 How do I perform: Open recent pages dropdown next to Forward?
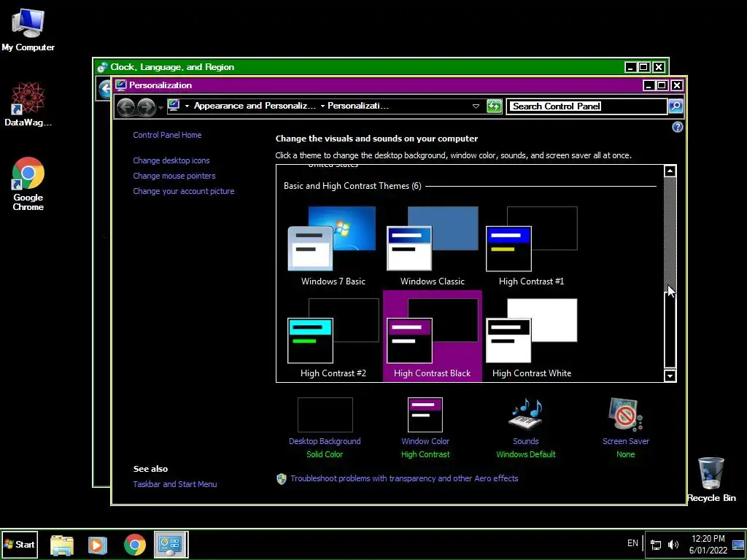point(160,108)
